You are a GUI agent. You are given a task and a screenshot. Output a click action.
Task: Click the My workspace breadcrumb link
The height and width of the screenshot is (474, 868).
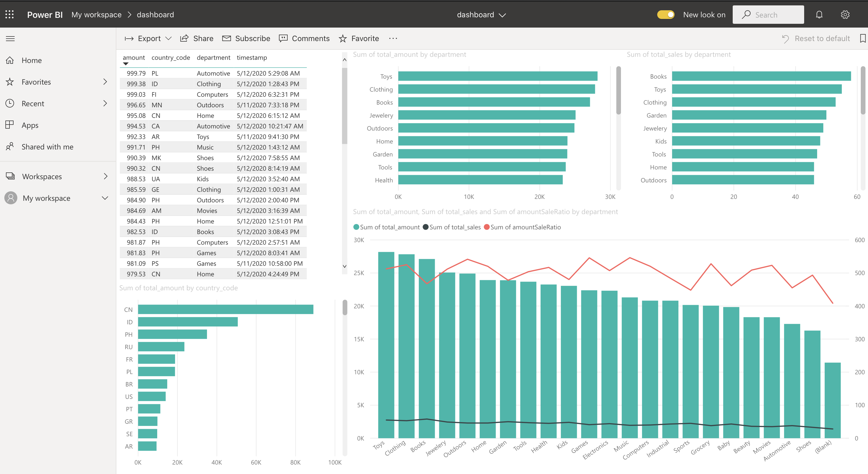point(96,15)
